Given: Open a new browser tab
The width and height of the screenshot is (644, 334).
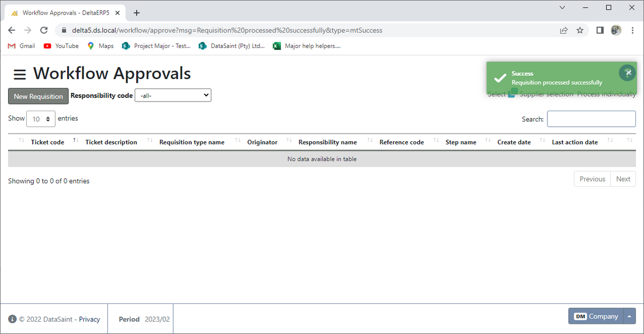Looking at the screenshot, I should 136,13.
